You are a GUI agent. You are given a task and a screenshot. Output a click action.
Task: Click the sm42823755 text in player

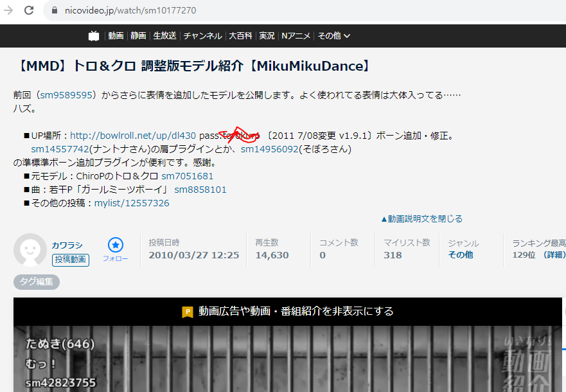(60, 383)
